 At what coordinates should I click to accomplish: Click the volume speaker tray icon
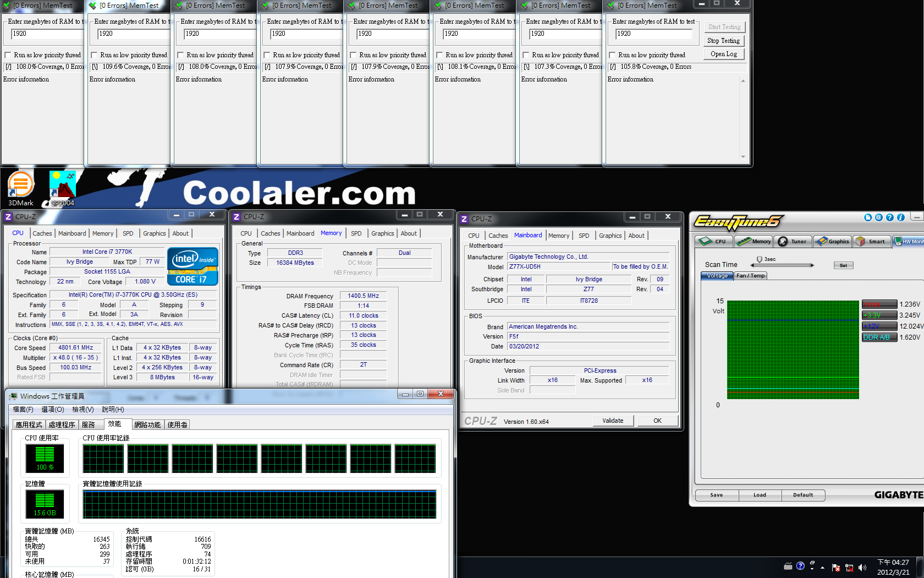pos(862,567)
